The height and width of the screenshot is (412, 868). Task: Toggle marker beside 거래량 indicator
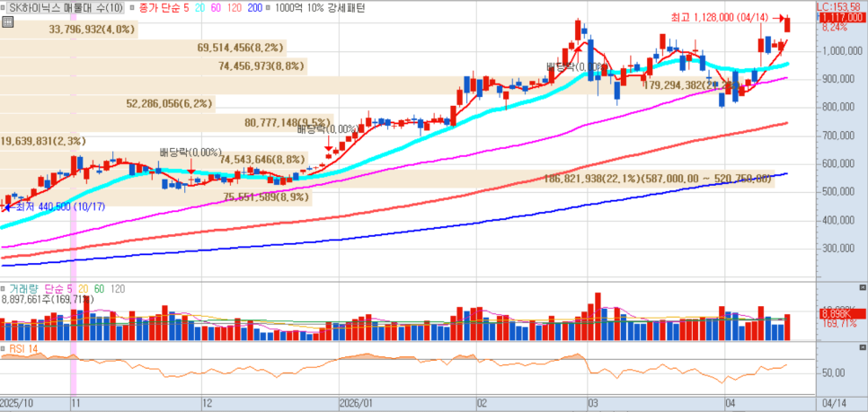(4, 289)
